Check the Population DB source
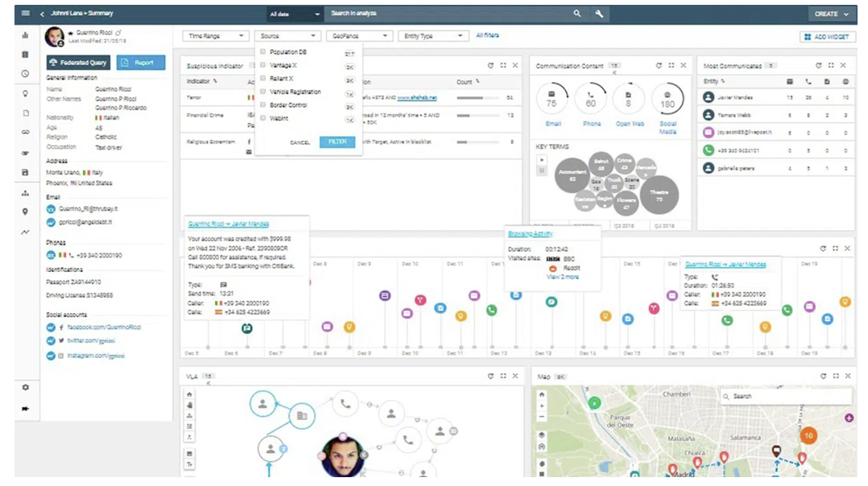Image resolution: width=868 pixels, height=486 pixels. click(263, 51)
